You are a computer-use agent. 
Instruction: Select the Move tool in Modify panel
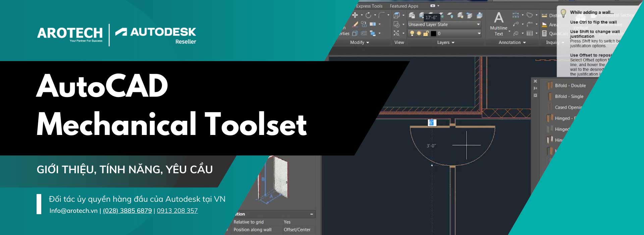pos(355,15)
